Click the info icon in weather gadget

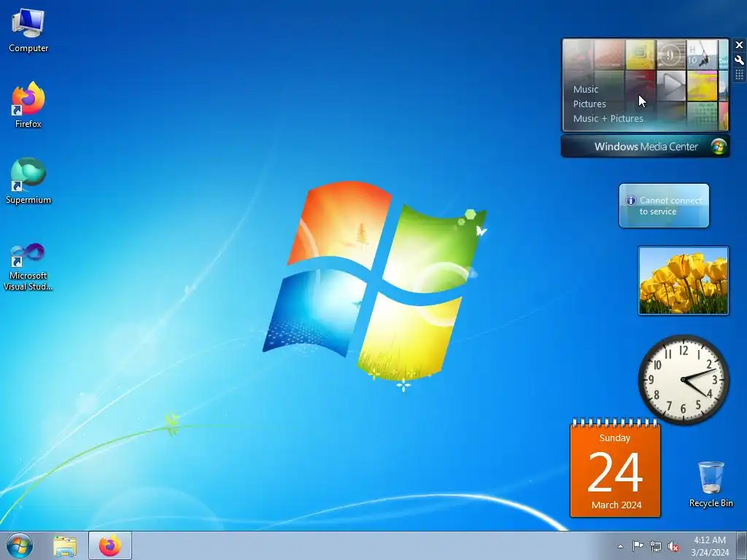[631, 201]
